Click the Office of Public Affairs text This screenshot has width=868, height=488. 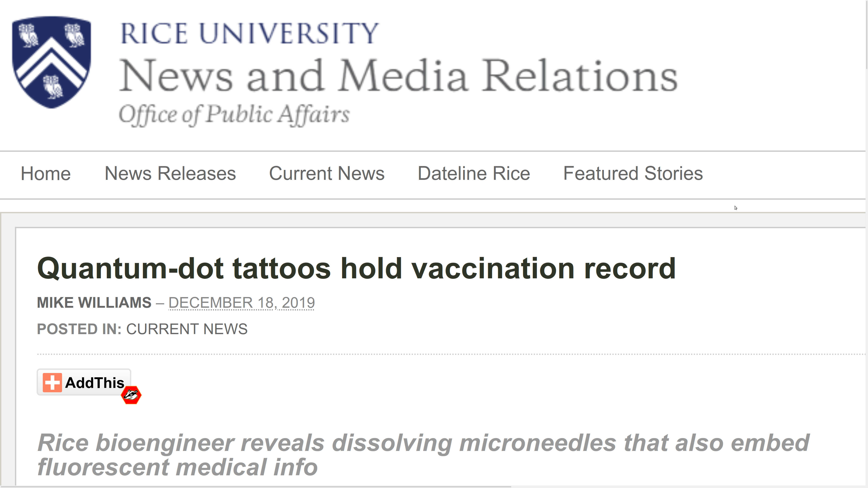(x=234, y=115)
